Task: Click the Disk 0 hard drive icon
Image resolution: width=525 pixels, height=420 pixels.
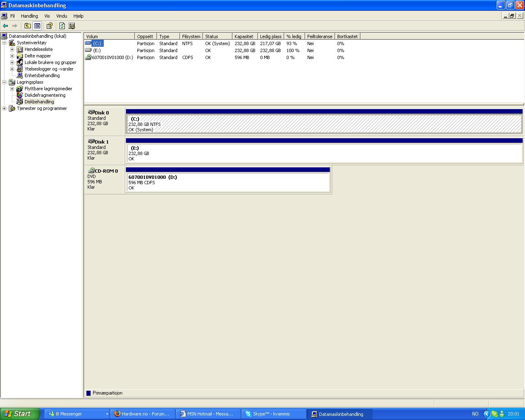Action: pyautogui.click(x=91, y=112)
